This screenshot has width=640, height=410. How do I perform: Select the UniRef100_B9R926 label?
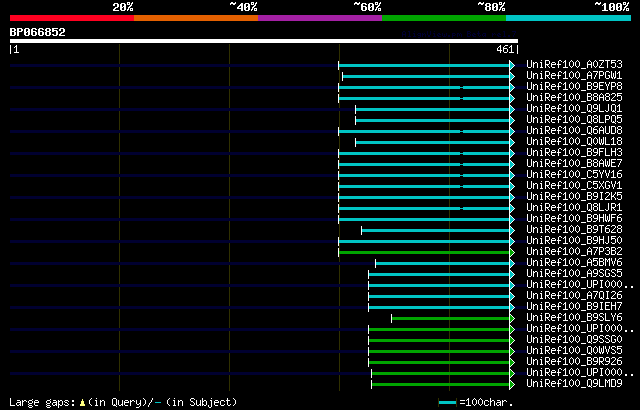coord(574,362)
